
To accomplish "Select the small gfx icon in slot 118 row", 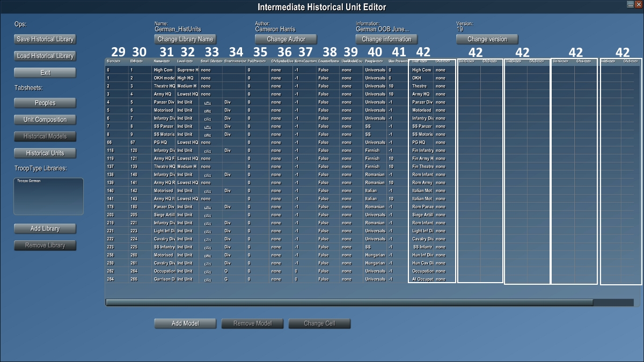I will pyautogui.click(x=207, y=151).
